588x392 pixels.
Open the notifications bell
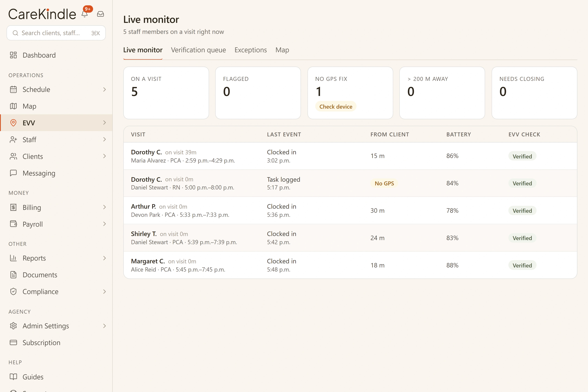[x=85, y=14]
